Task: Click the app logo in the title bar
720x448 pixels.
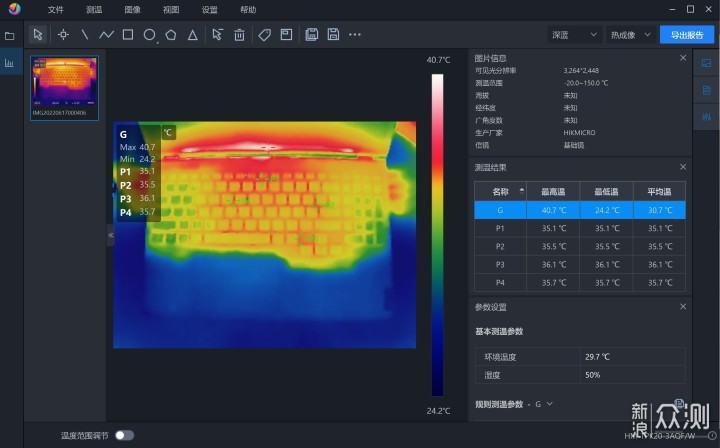Action: click(x=15, y=9)
